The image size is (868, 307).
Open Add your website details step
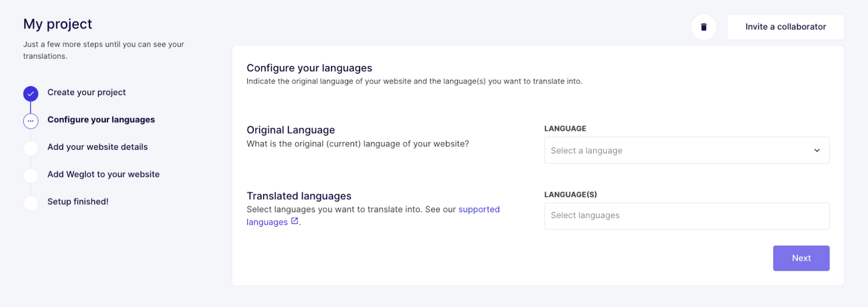click(98, 147)
